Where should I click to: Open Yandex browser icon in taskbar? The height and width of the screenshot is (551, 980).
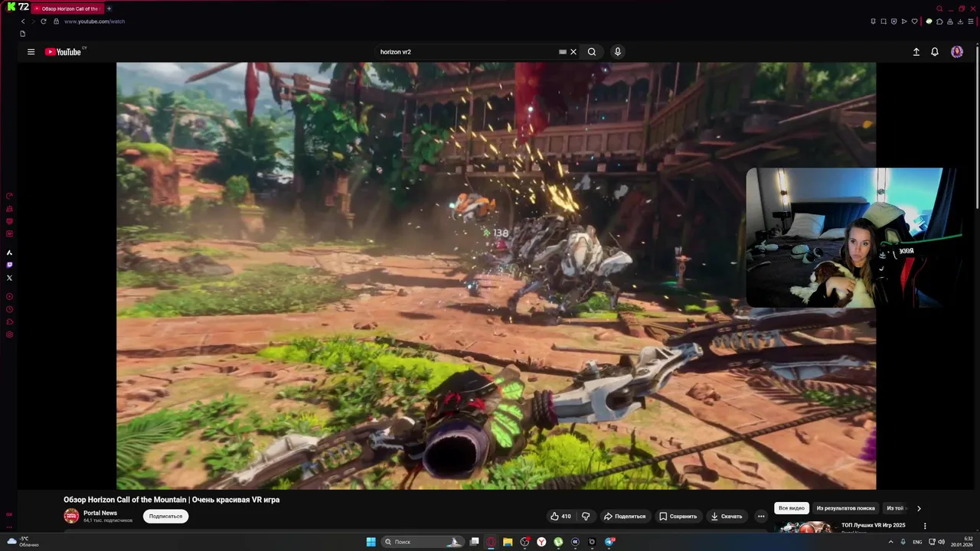coord(541,542)
